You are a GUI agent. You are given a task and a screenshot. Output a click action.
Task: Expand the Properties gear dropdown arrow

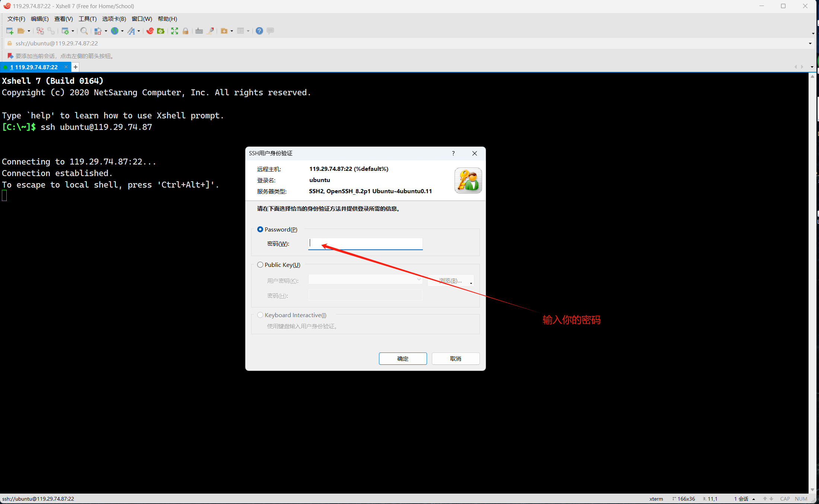73,31
